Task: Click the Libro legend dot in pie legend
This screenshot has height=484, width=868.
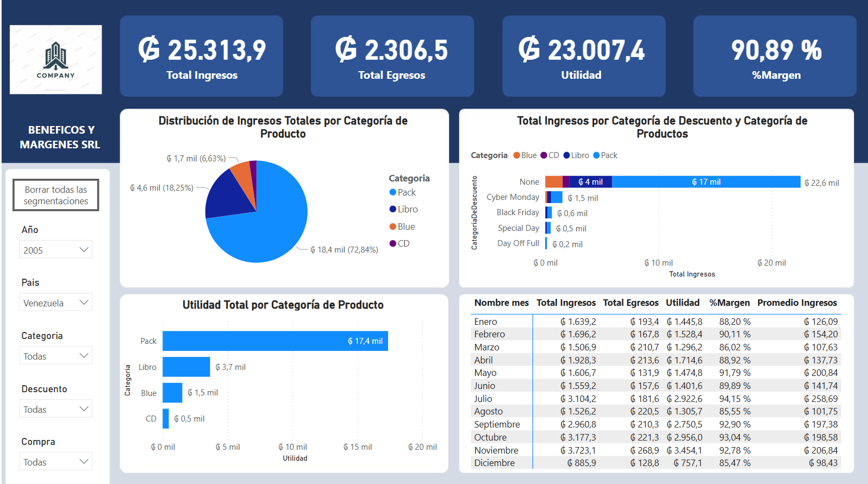Action: point(393,209)
